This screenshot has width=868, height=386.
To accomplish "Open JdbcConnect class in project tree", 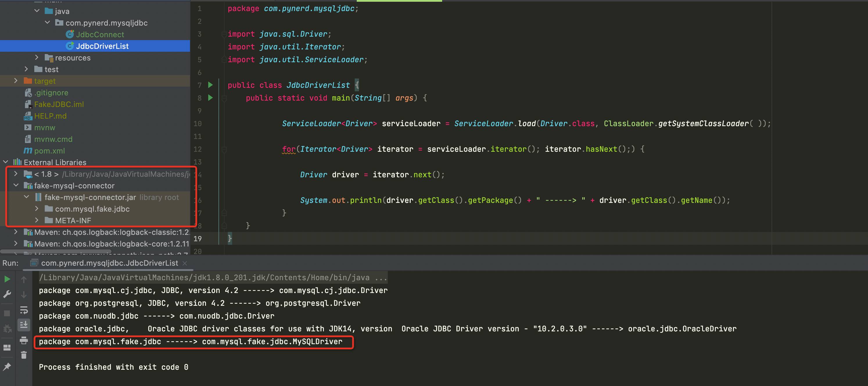I will click(100, 34).
